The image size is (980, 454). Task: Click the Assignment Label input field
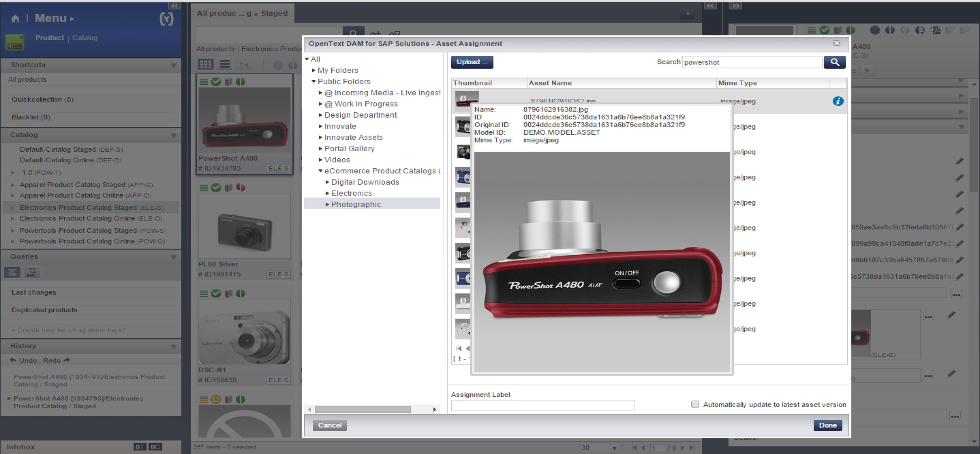[x=542, y=405]
